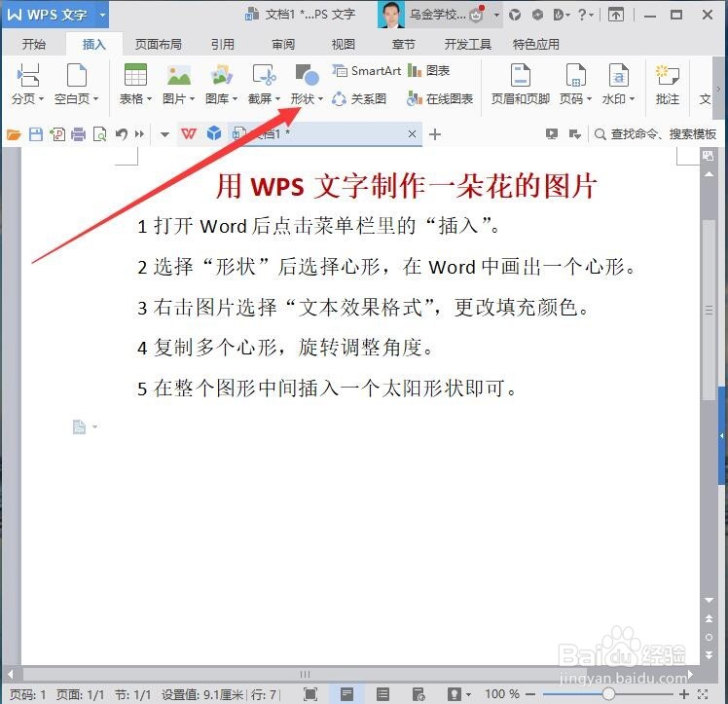The height and width of the screenshot is (704, 728).
Task: Click the search command box 查找命令、搜索模板
Action: pos(655,134)
